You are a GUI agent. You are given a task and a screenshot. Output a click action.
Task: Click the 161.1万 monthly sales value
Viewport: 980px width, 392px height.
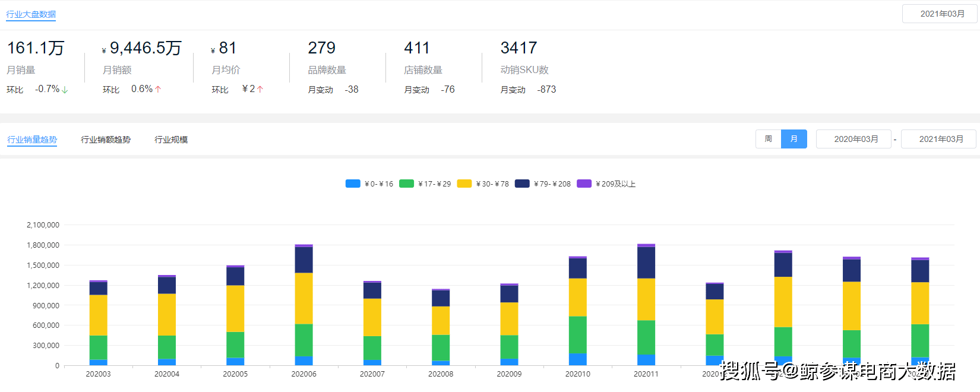(36, 48)
